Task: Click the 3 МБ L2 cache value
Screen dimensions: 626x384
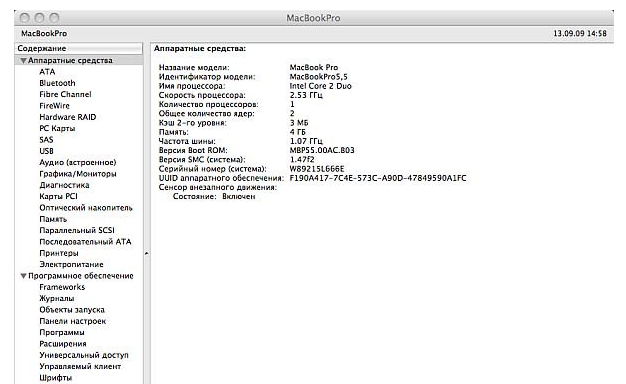Action: point(299,123)
